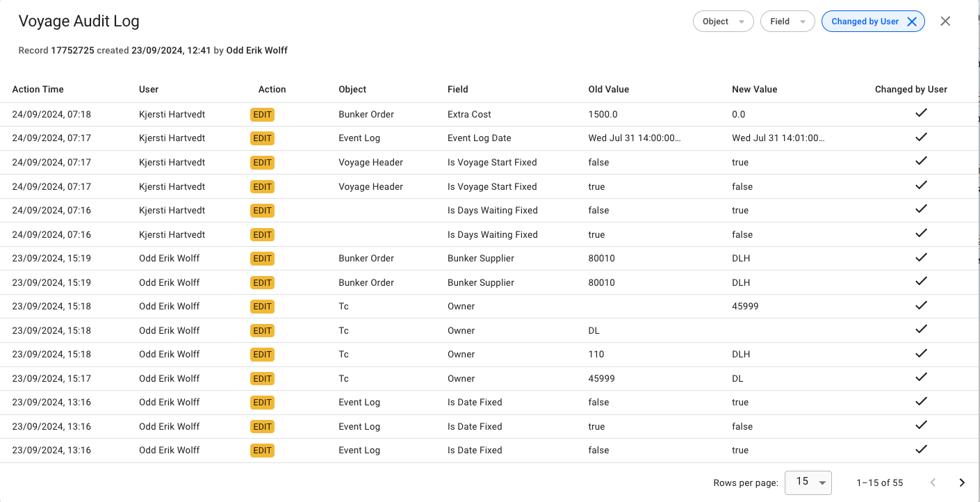The image size is (980, 502).
Task: Click the Old Value column header
Action: coord(608,90)
